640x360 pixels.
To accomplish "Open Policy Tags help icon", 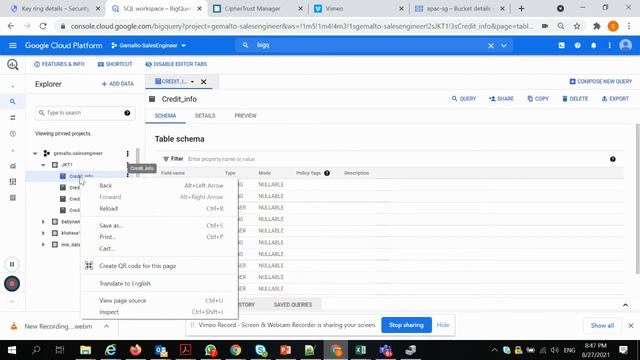I will 327,173.
